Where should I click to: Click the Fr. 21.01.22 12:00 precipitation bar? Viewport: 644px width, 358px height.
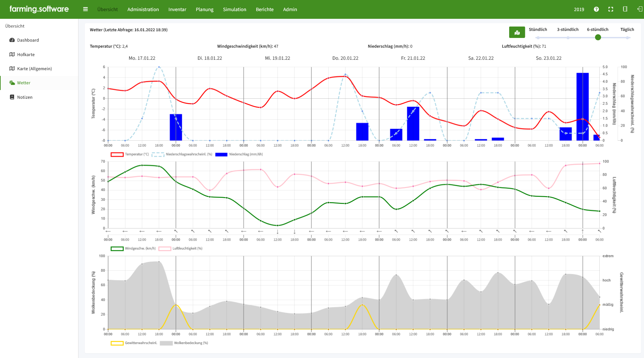(x=413, y=124)
